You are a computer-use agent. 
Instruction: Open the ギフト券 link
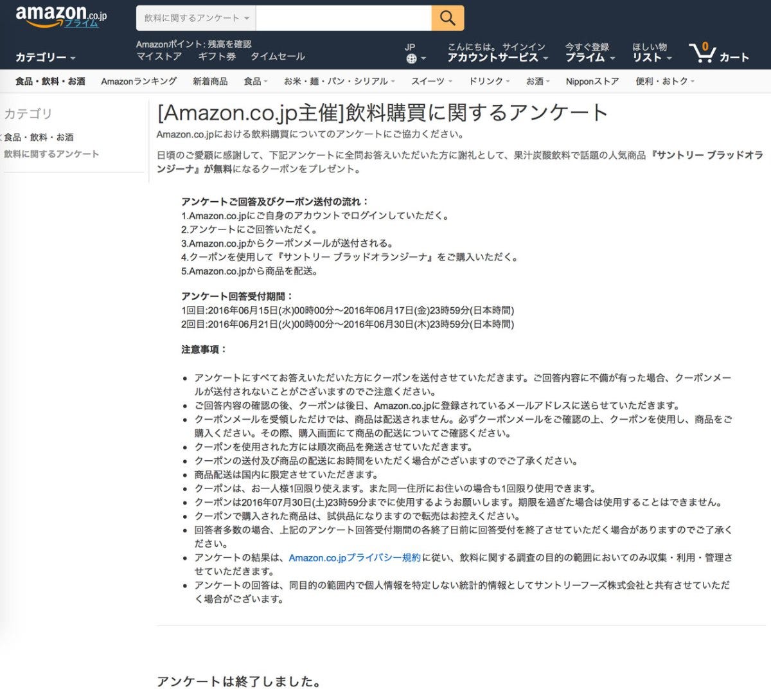tap(217, 57)
